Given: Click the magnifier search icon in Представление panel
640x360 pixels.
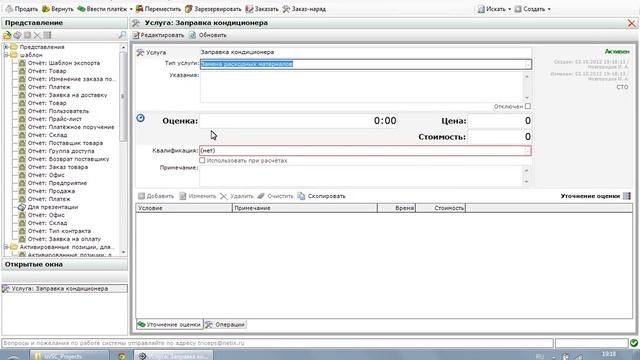Looking at the screenshot, I should (x=122, y=36).
